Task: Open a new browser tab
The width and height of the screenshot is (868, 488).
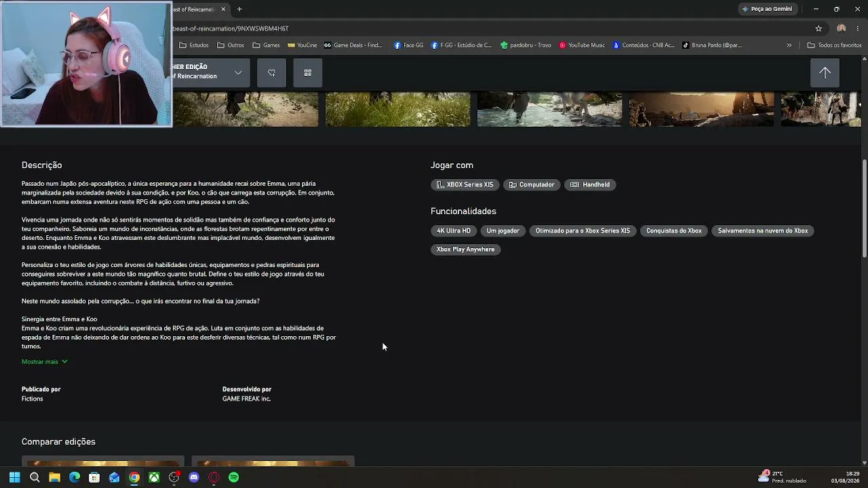Action: tap(239, 9)
